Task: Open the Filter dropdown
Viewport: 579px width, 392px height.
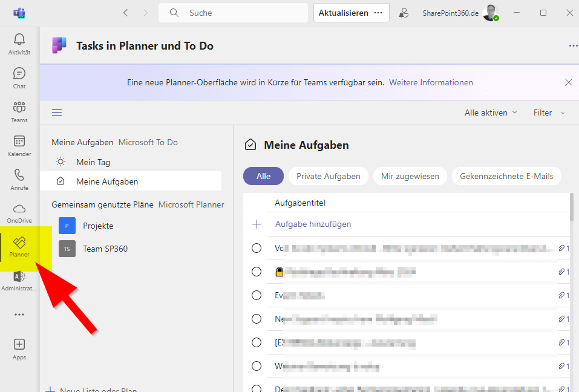Action: coord(549,113)
